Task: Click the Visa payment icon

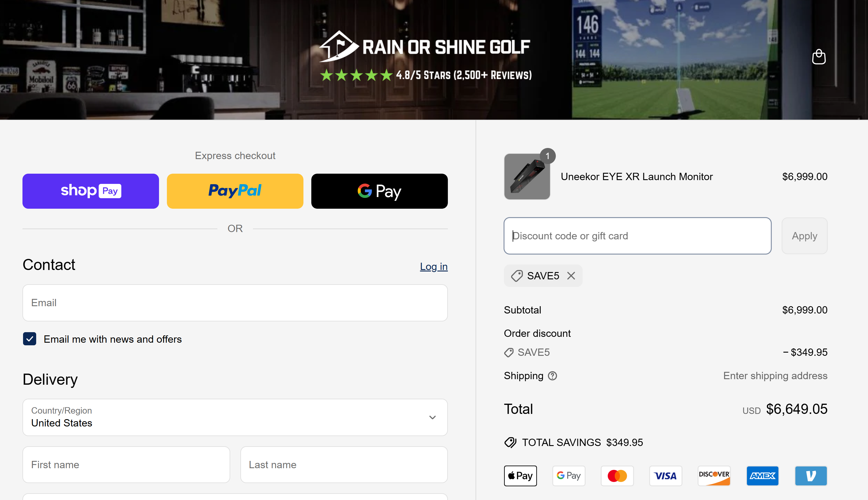Action: coord(666,475)
